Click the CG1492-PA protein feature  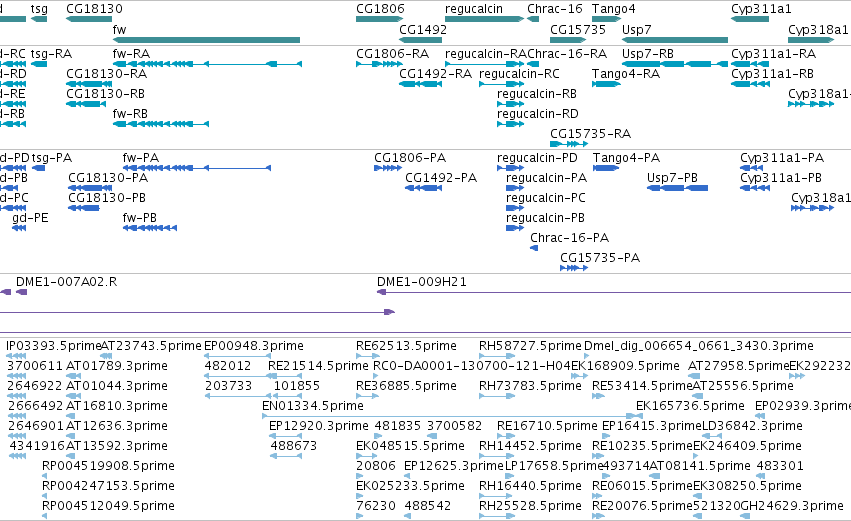423,188
